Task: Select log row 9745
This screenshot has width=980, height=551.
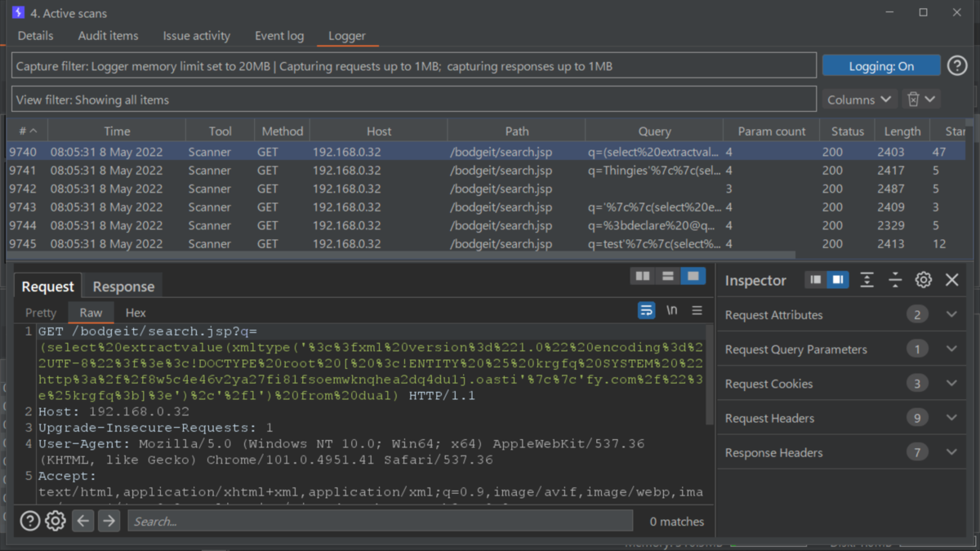Action: coord(486,243)
